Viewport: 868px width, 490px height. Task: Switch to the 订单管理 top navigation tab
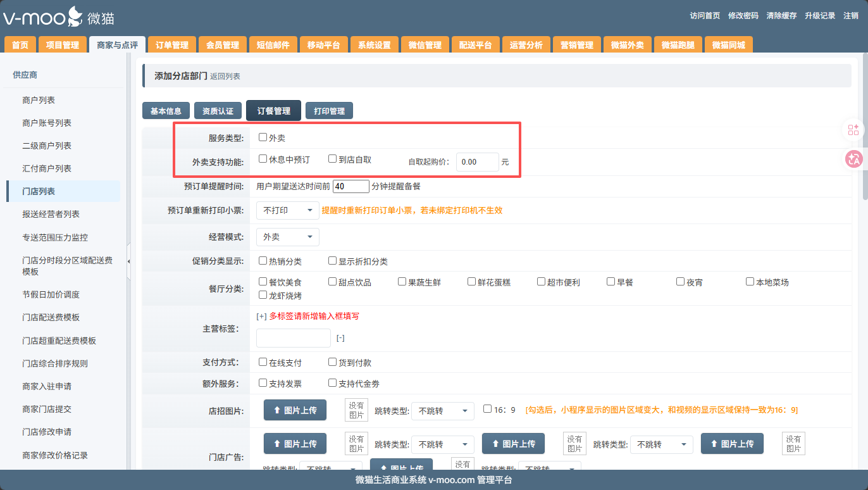coord(171,45)
